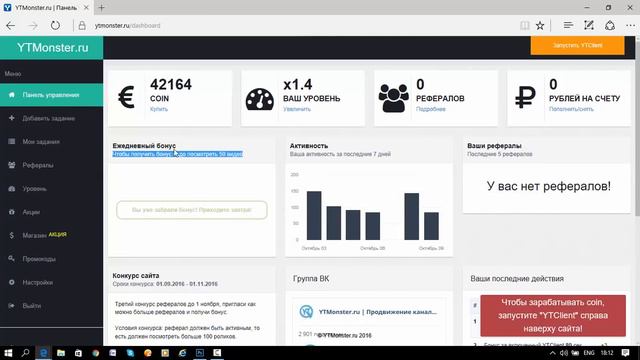Image resolution: width=640 pixels, height=360 pixels.
Task: Click the VK group logo icon
Action: coord(306,311)
